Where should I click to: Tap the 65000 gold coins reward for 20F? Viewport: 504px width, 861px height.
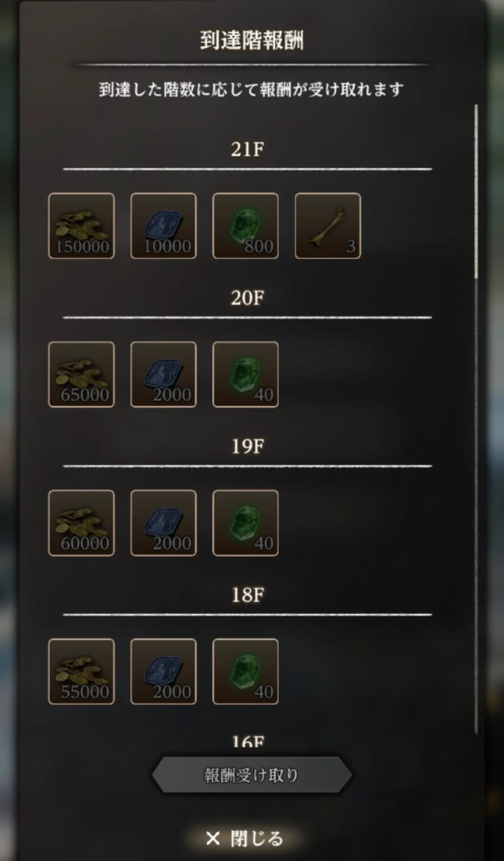[81, 374]
